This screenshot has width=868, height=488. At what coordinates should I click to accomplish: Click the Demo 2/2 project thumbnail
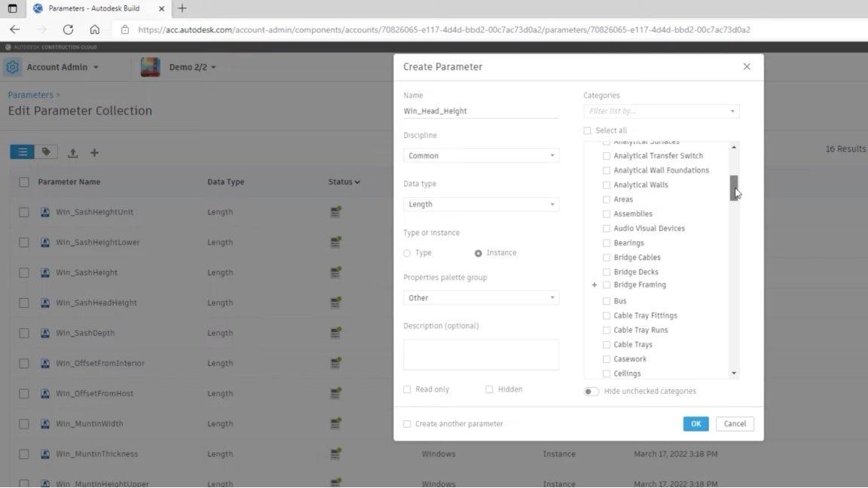click(x=150, y=67)
